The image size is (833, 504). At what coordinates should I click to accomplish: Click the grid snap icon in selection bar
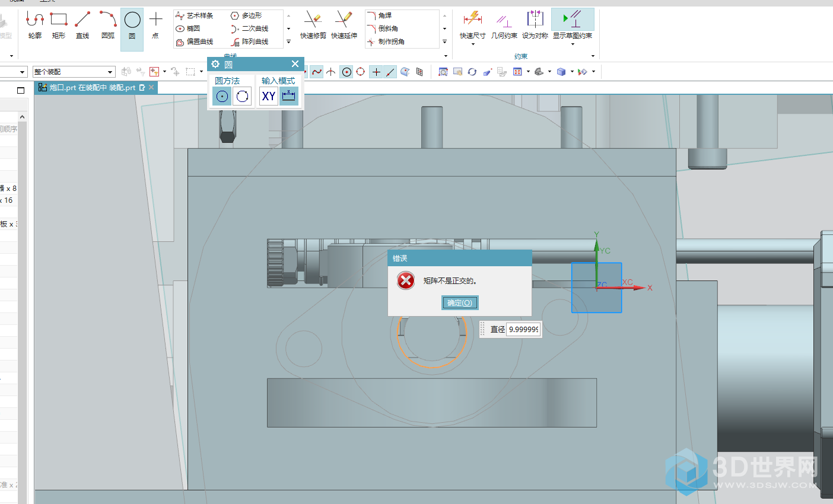[419, 72]
